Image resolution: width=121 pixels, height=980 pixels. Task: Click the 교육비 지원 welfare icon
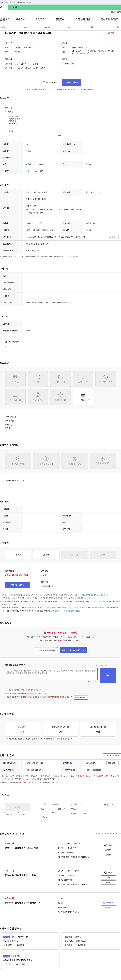point(83,377)
